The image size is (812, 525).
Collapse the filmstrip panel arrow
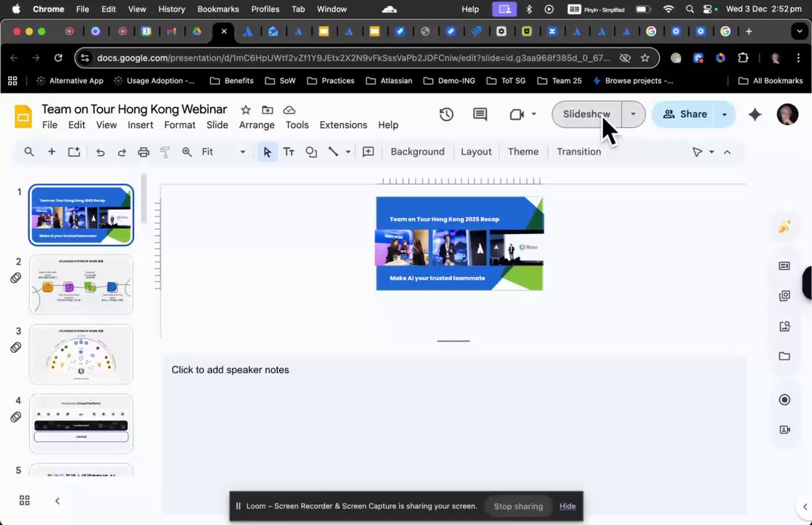[58, 501]
